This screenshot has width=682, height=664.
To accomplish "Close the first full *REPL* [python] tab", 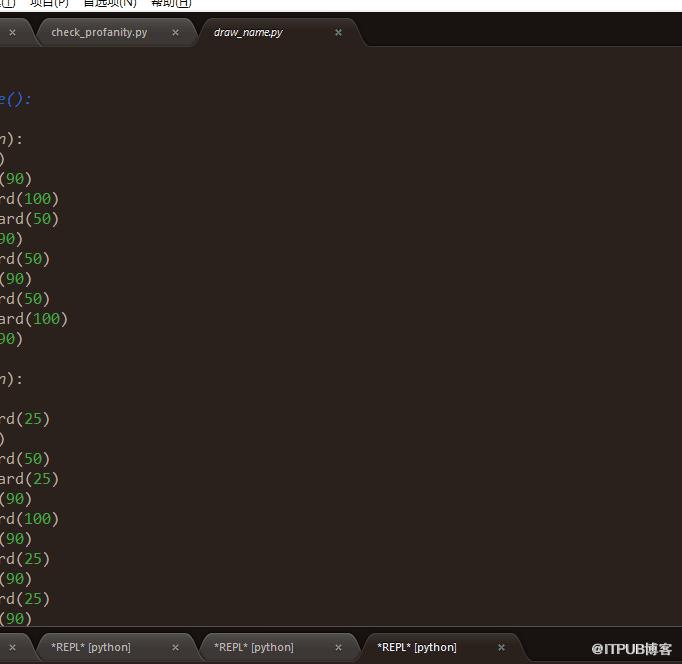I will 175,648.
